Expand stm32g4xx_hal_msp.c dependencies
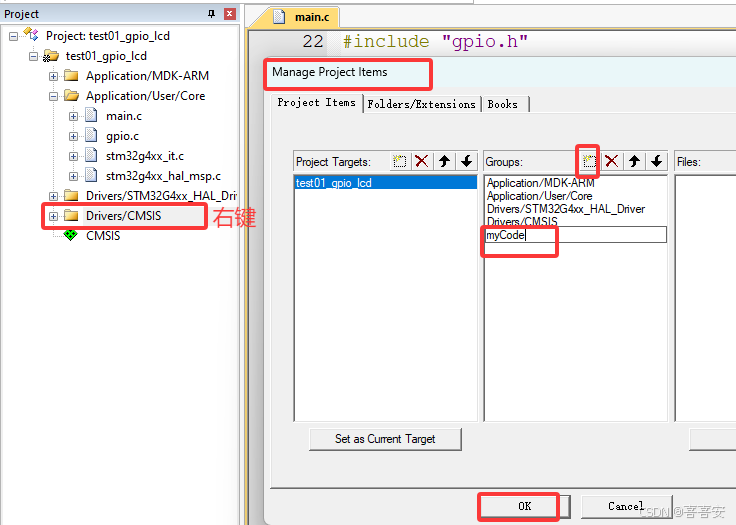736x525 pixels. click(73, 176)
